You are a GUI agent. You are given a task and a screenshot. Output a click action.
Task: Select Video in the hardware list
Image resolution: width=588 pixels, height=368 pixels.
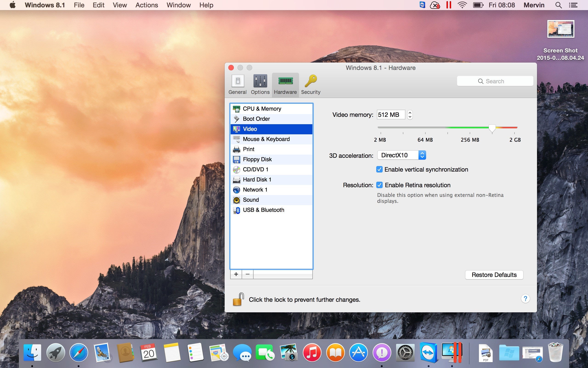point(271,129)
